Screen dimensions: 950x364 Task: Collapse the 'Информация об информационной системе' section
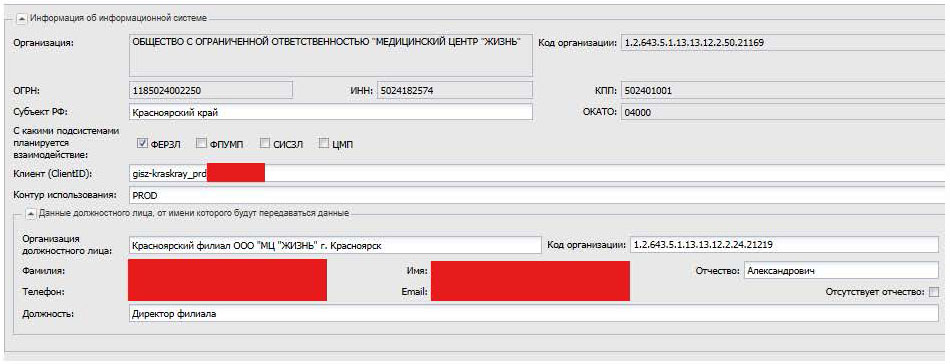point(21,18)
